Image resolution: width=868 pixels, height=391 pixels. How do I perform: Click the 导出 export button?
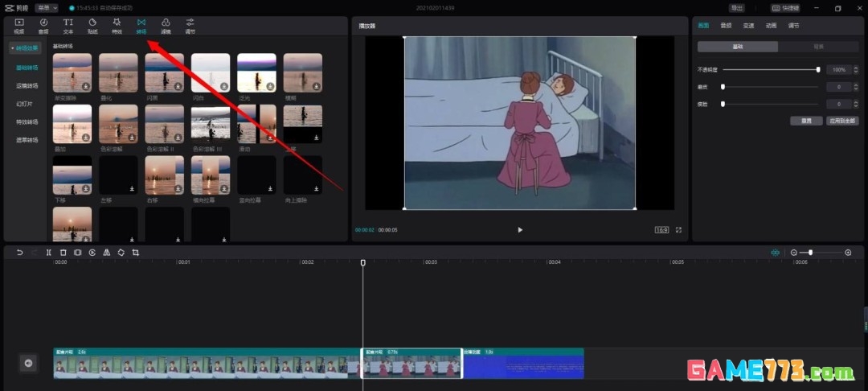click(x=737, y=8)
